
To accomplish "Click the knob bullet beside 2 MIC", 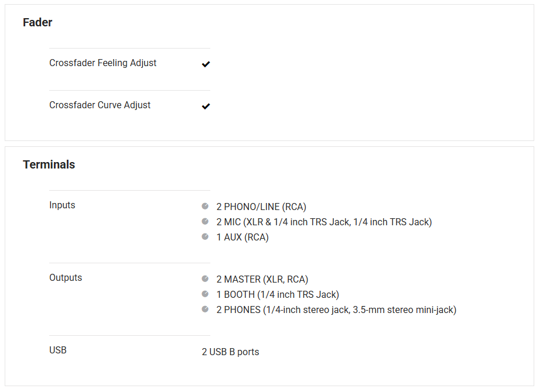I will pyautogui.click(x=205, y=221).
